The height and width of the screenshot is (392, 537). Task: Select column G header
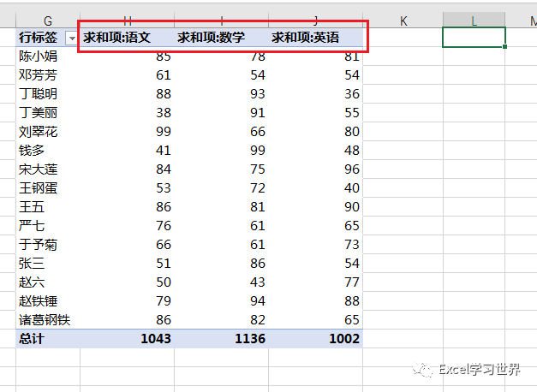click(x=48, y=21)
